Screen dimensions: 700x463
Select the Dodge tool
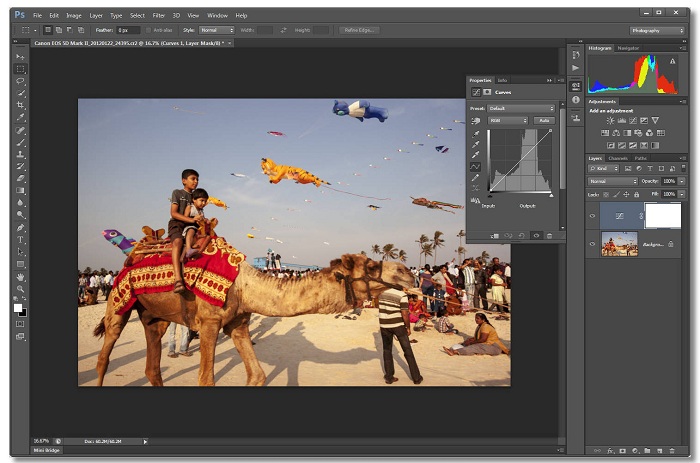pos(20,215)
